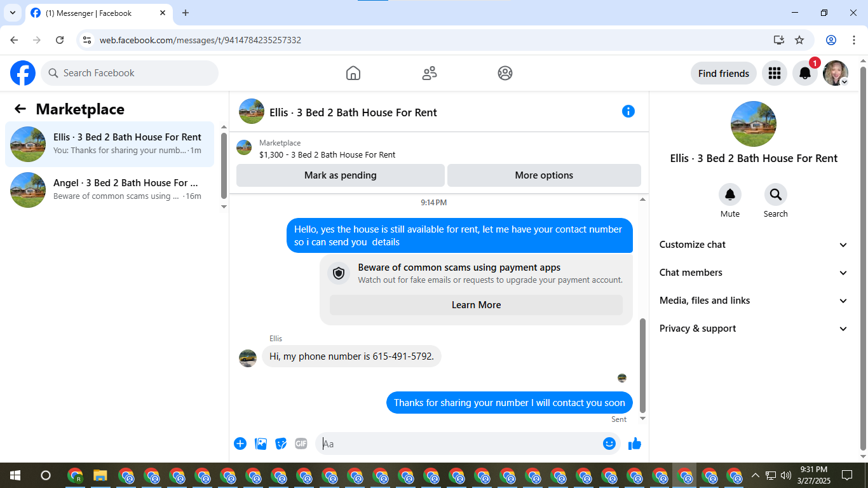Click the Mark as pending button
Screen dimensions: 868x488
tap(341, 175)
